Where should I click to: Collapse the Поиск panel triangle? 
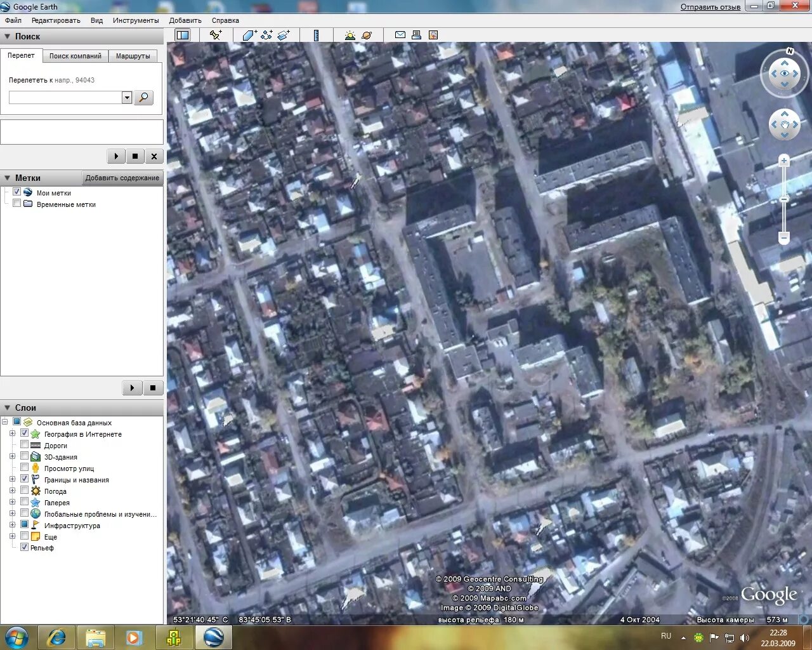[x=8, y=37]
